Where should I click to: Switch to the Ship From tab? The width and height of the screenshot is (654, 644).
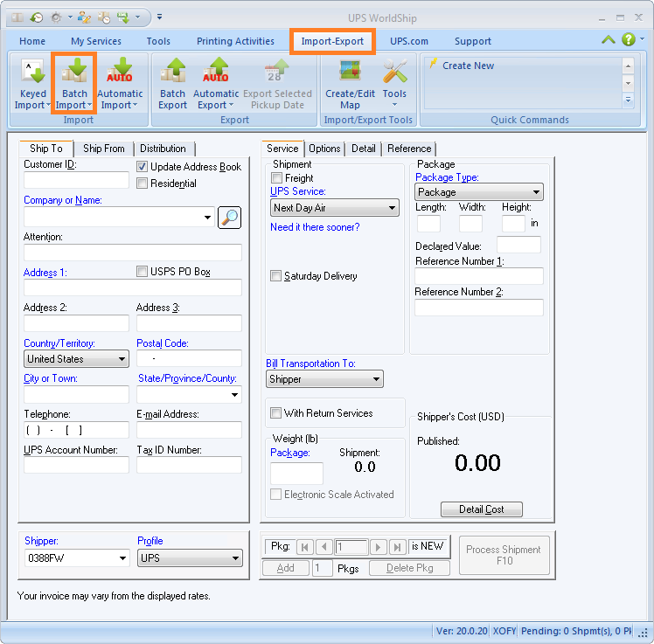click(104, 149)
